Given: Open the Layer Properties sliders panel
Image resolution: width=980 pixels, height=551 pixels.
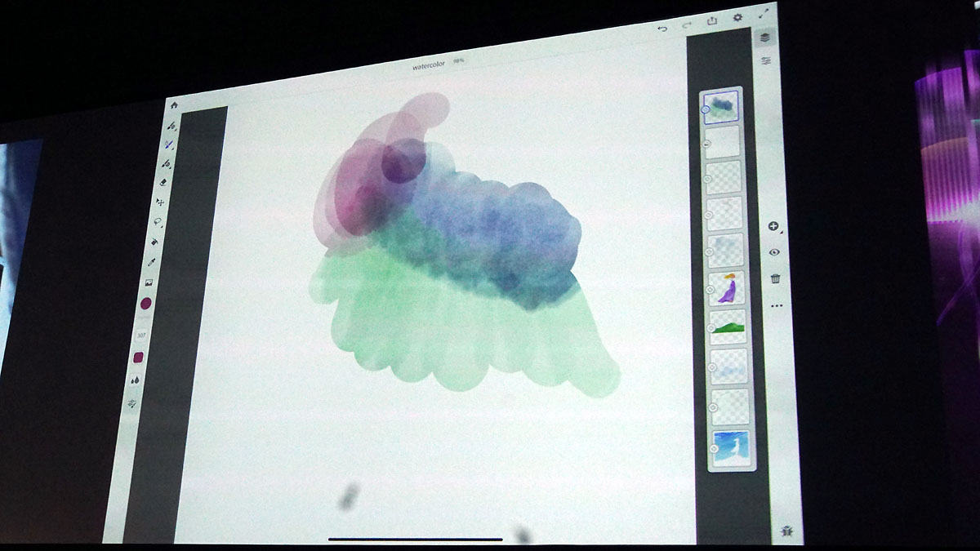Looking at the screenshot, I should click(x=766, y=61).
